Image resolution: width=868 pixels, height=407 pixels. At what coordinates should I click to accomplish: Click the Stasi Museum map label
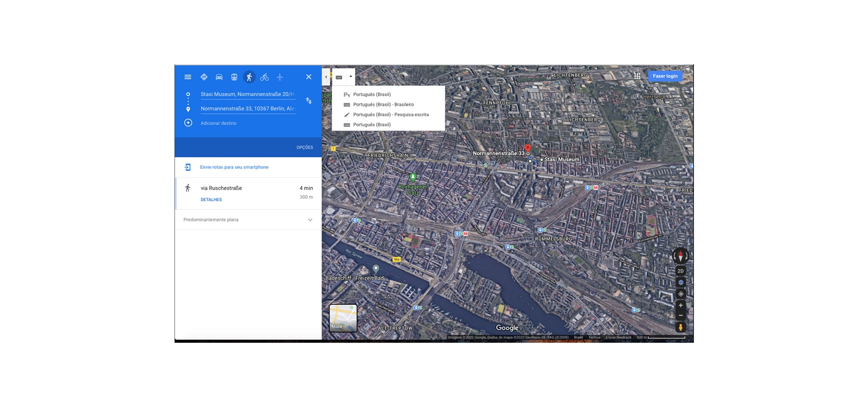point(561,159)
